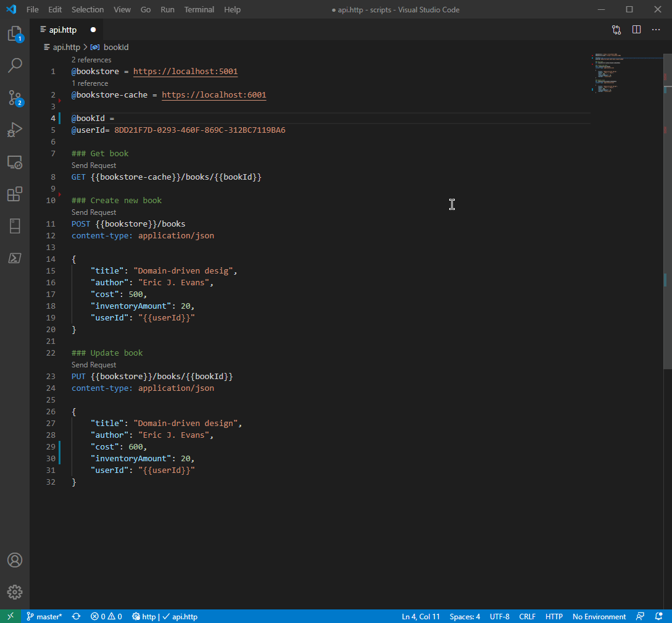Screen dimensions: 672x623
Task: Open the Search view icon
Action: pyautogui.click(x=15, y=65)
